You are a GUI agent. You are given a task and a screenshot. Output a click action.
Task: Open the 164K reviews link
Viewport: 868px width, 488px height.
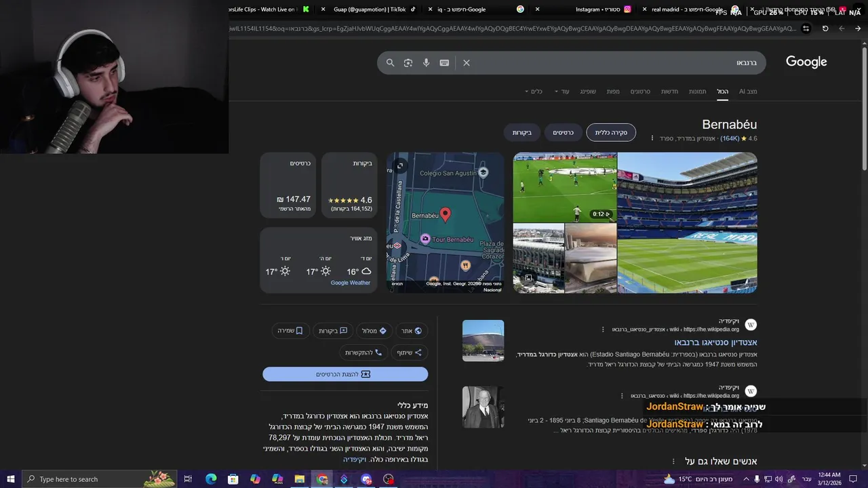tap(730, 138)
